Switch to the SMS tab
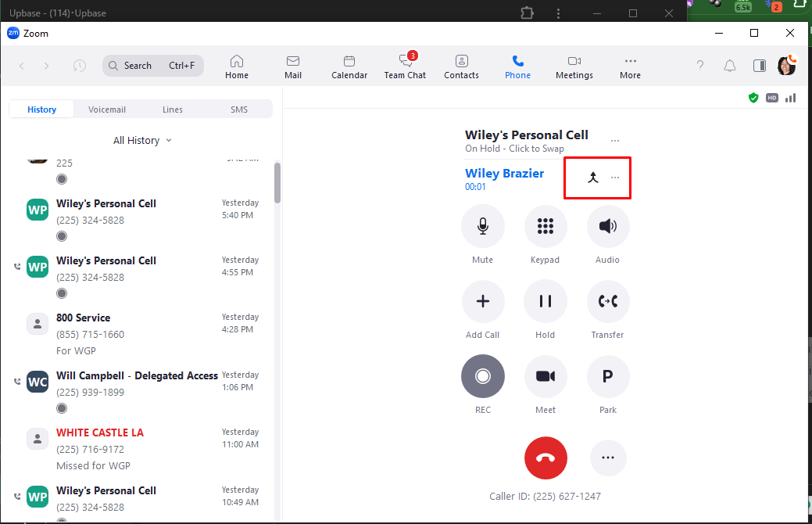The width and height of the screenshot is (812, 524). (239, 109)
